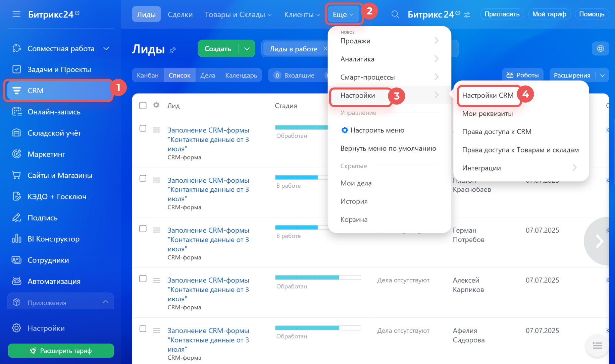Select the lead row of Платон Краснобаев
Screen dimensions: 615x364
[x=143, y=178]
